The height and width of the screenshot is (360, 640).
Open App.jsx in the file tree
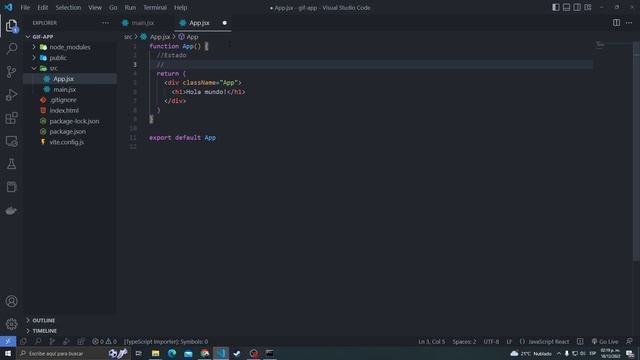tap(70, 79)
